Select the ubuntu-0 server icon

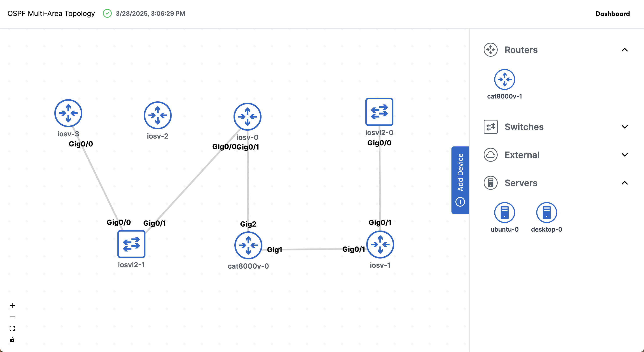(x=504, y=213)
